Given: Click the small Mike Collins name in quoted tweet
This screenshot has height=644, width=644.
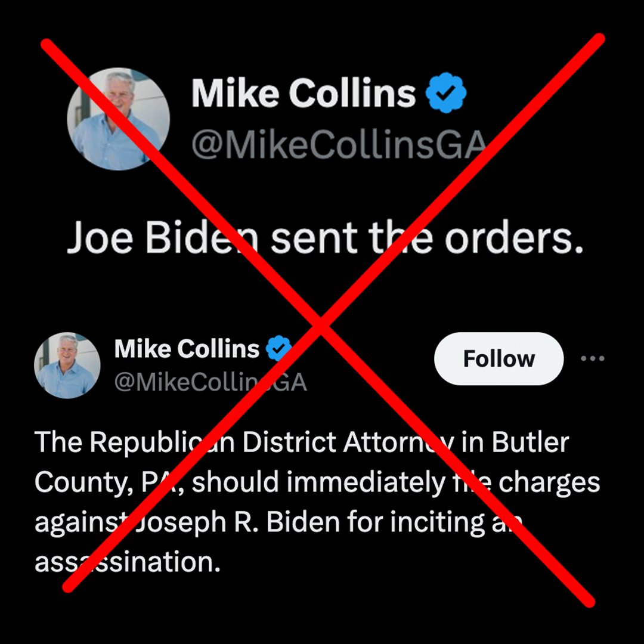Looking at the screenshot, I should pos(187,349).
